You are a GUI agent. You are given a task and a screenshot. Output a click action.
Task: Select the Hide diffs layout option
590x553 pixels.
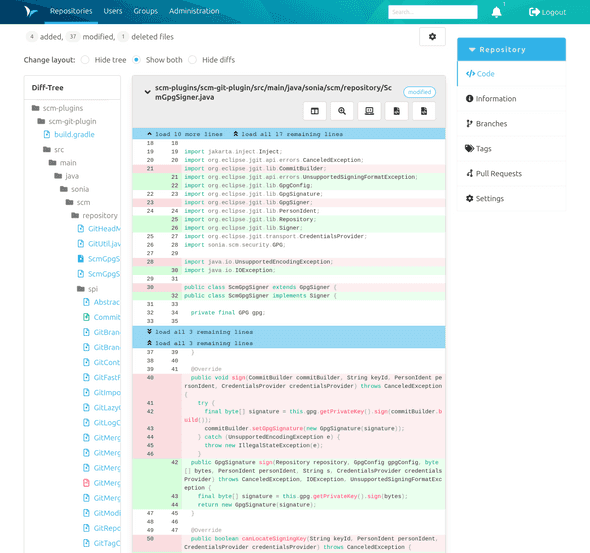click(x=192, y=59)
